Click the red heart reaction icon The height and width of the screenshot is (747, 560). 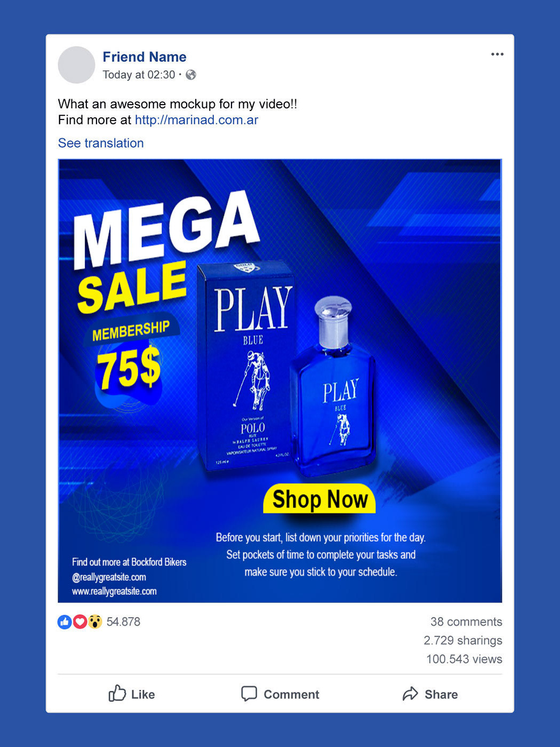[80, 622]
